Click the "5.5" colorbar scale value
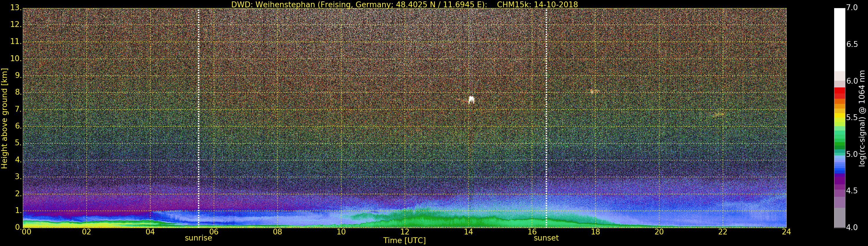The height and width of the screenshot is (246, 868). [852, 118]
